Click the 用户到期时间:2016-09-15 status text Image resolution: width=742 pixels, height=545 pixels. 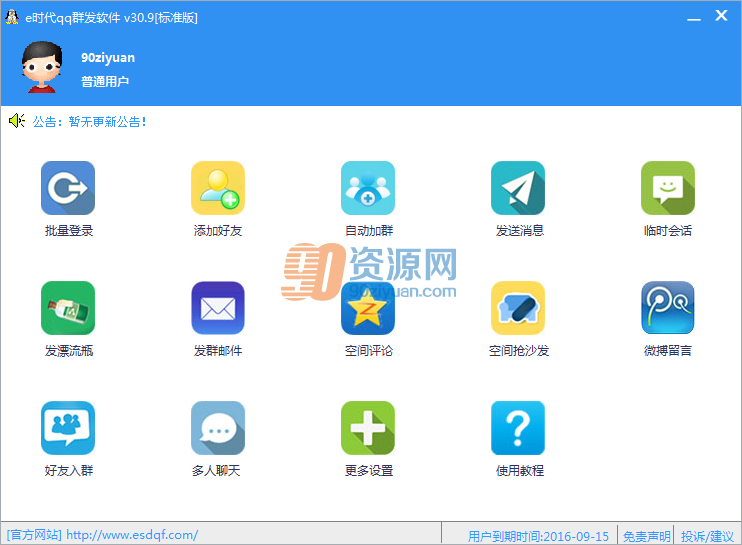[x=538, y=536]
